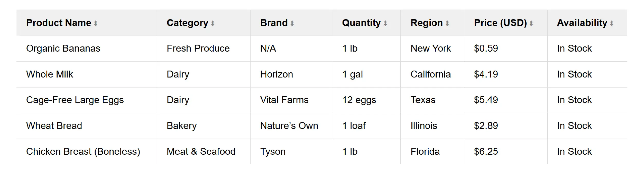Click the Wheat Bread product name
This screenshot has height=174, width=644.
pos(54,126)
